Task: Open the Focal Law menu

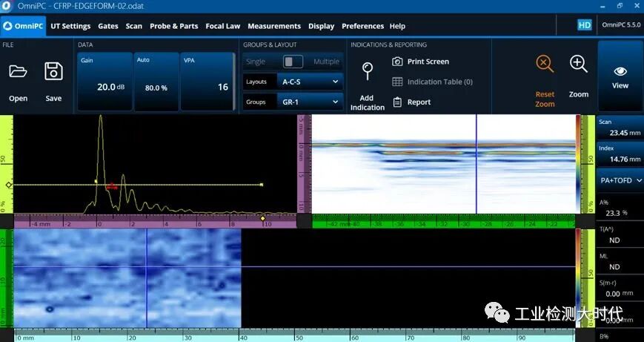Action: pos(222,26)
